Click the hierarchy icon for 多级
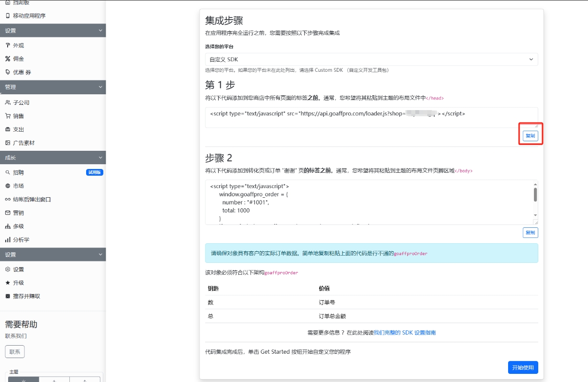Screen dimensions: 588x382 8,226
